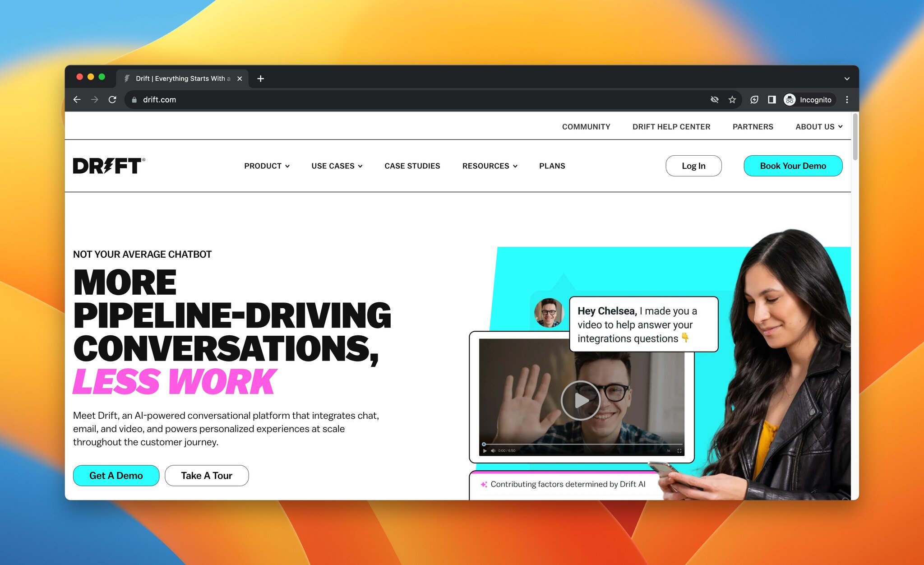Enter fullscreen on the video
924x565 pixels.
coord(679,450)
